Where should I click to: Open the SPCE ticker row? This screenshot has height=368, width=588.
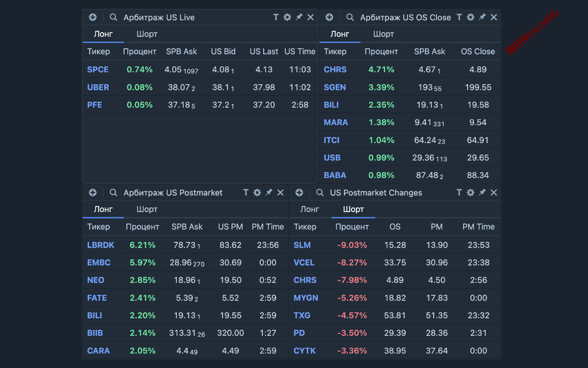200,69
